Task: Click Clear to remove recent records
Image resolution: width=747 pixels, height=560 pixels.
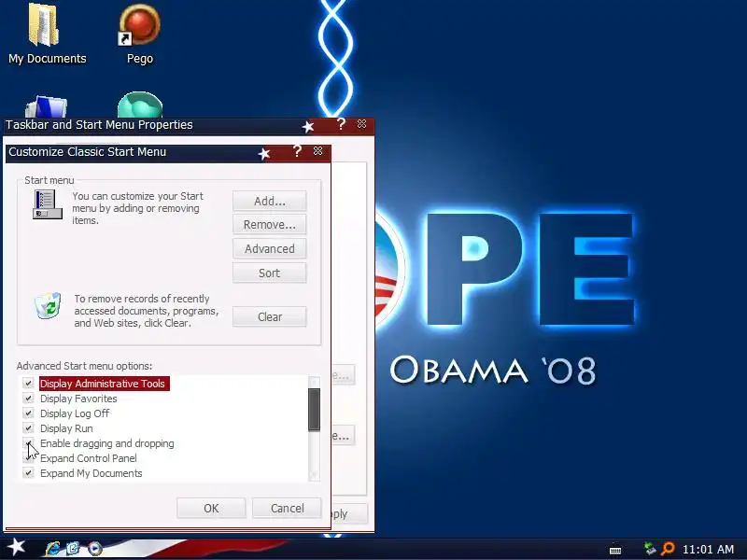Action: tap(269, 316)
